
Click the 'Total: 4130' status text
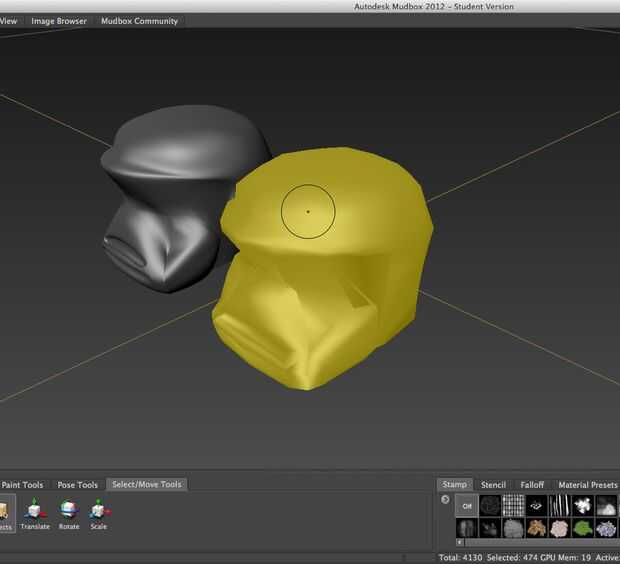[461, 558]
